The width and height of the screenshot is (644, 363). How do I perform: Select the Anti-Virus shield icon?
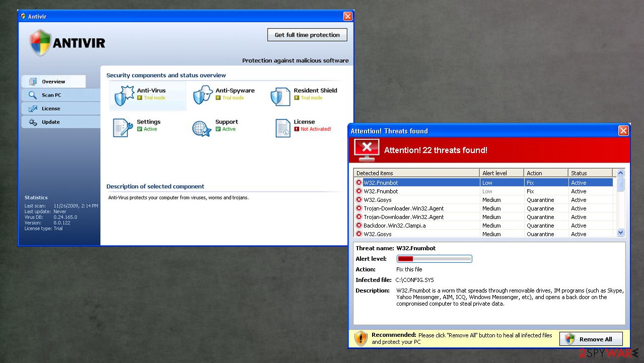(x=123, y=96)
